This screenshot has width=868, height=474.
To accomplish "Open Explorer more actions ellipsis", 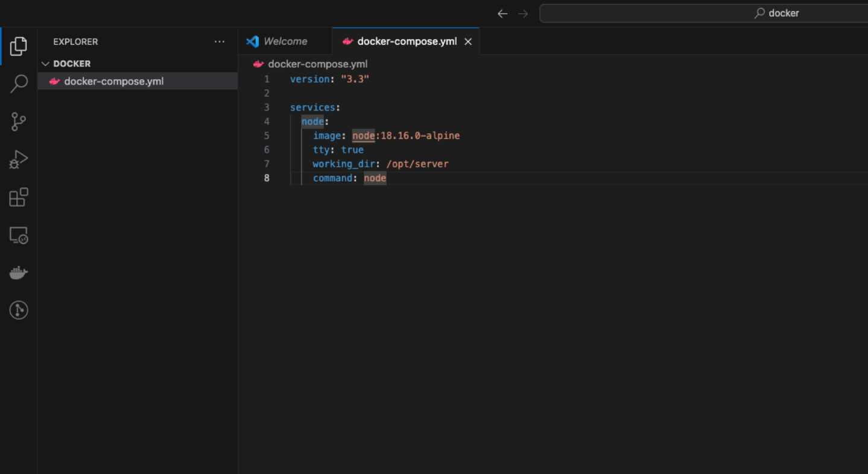I will point(220,42).
